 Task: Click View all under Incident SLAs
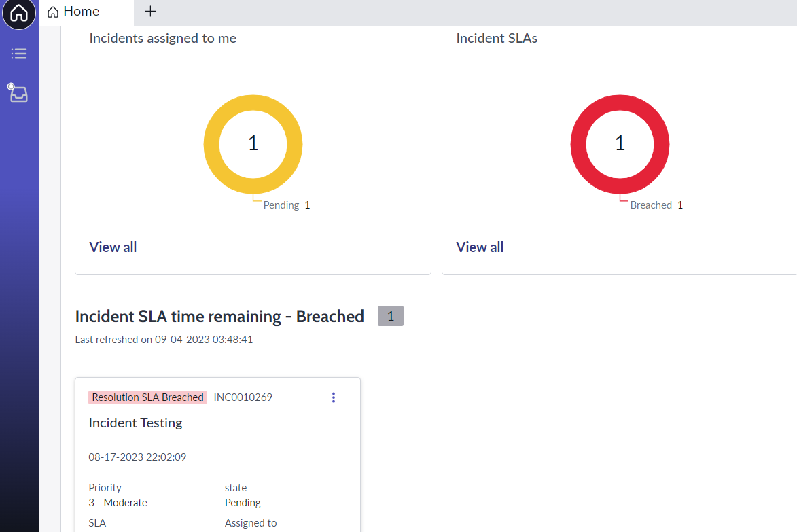click(x=480, y=247)
